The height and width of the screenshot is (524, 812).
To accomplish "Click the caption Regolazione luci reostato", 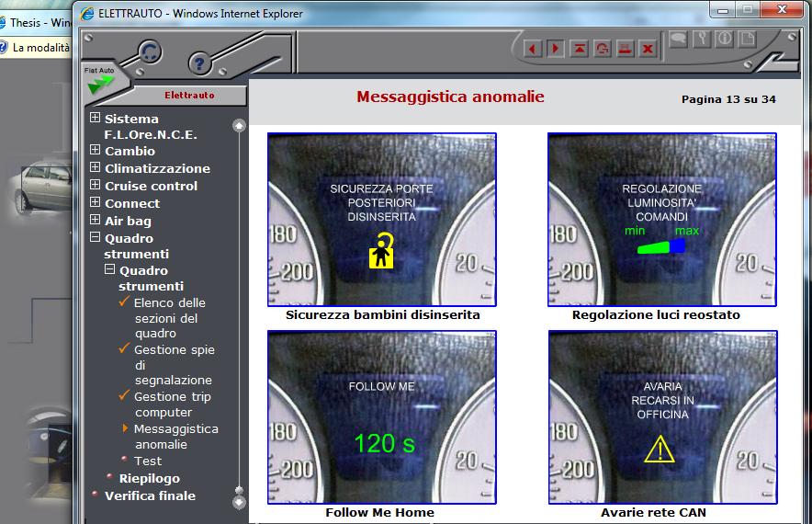I will 656,315.
